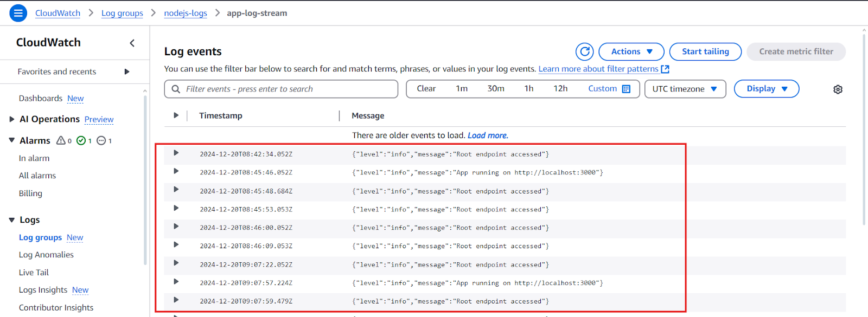
Task: Open Learn more about filter patterns
Action: click(598, 69)
